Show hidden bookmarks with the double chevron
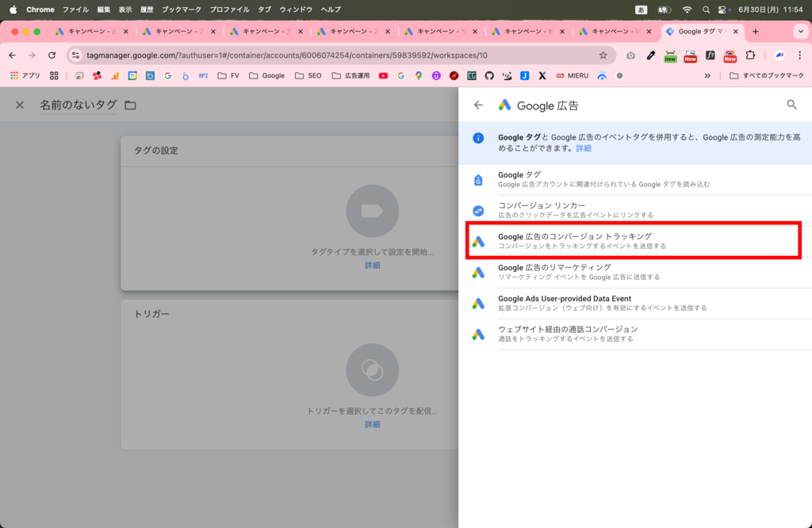812x528 pixels. 707,75
